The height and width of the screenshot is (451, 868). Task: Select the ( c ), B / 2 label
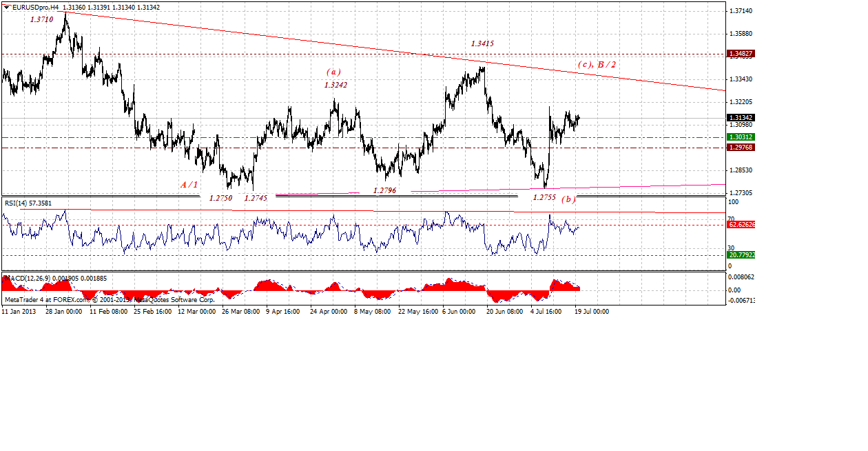597,64
